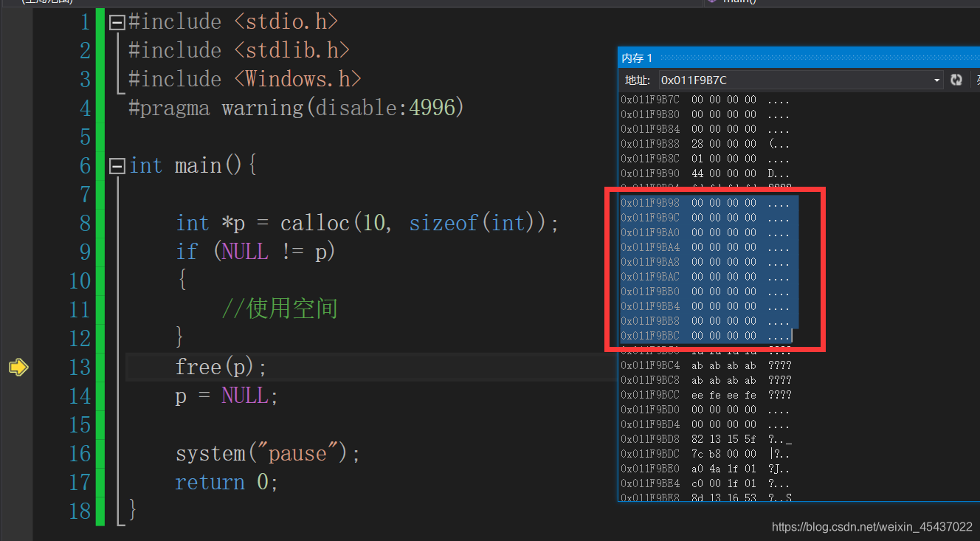Click highlighted memory row 0x011F9BB8
Viewport: 980px width, 541px height.
[x=705, y=321]
